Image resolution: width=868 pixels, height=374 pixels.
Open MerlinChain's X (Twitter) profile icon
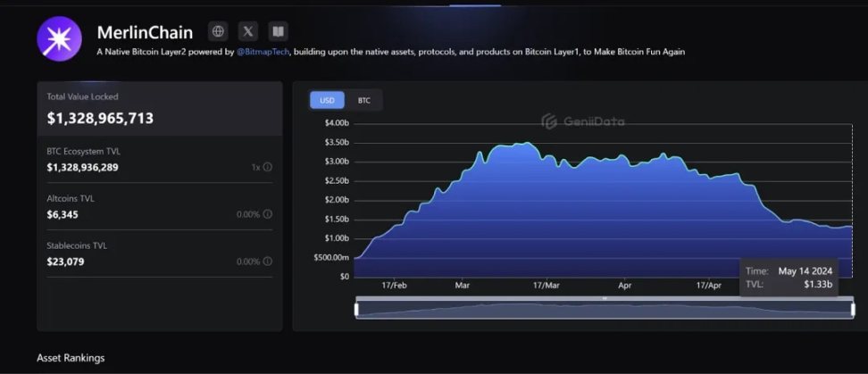coord(248,31)
